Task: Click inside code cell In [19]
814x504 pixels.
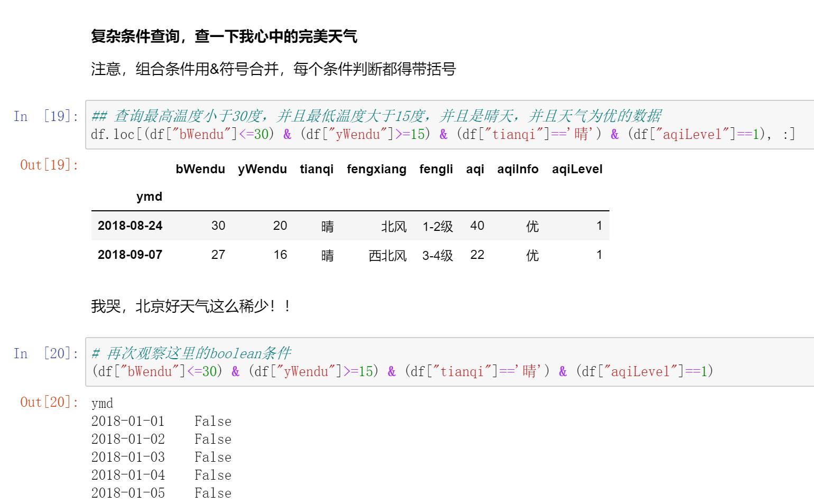Action: tap(449, 125)
